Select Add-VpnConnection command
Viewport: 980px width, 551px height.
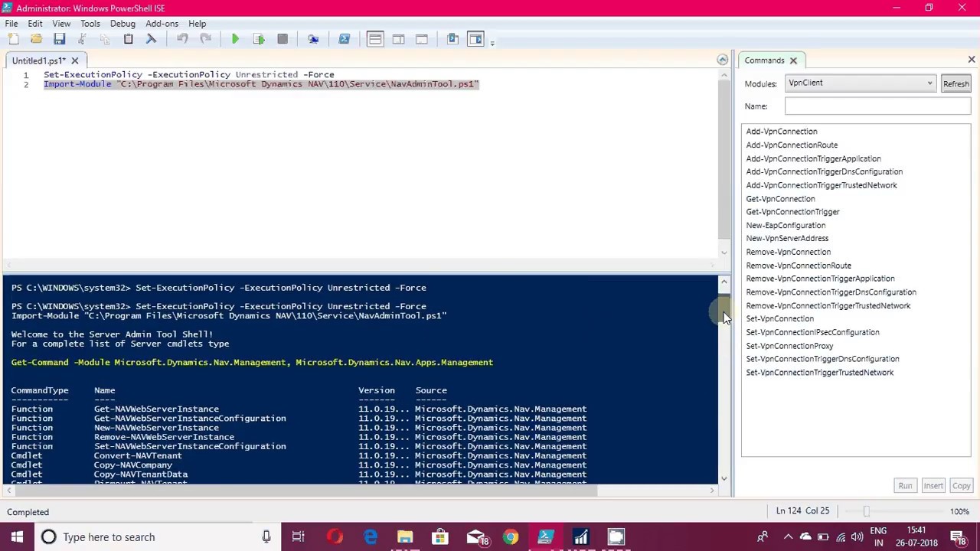click(x=782, y=132)
